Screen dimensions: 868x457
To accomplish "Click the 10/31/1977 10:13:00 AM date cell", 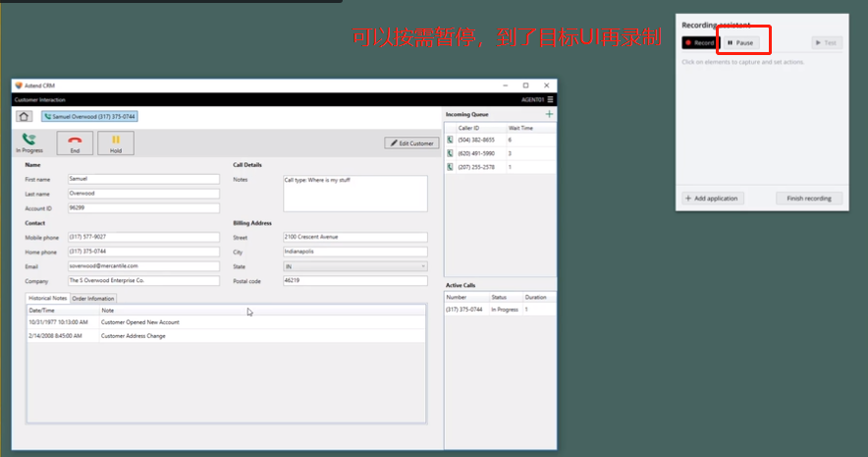I will point(58,321).
